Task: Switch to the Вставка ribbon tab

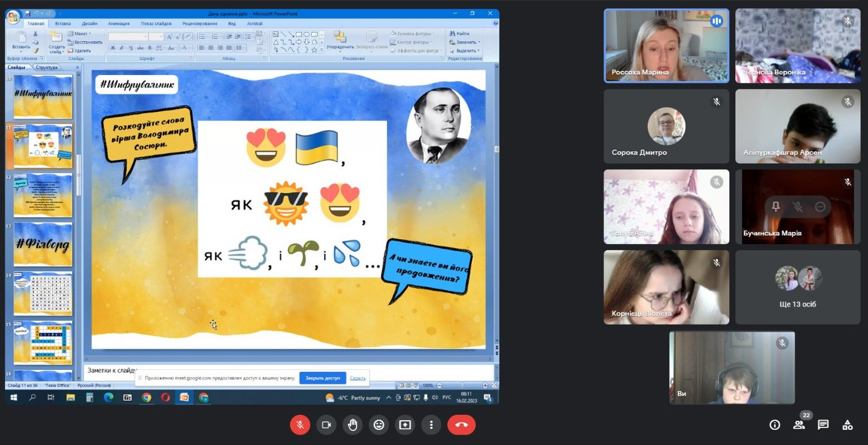Action: 63,24
